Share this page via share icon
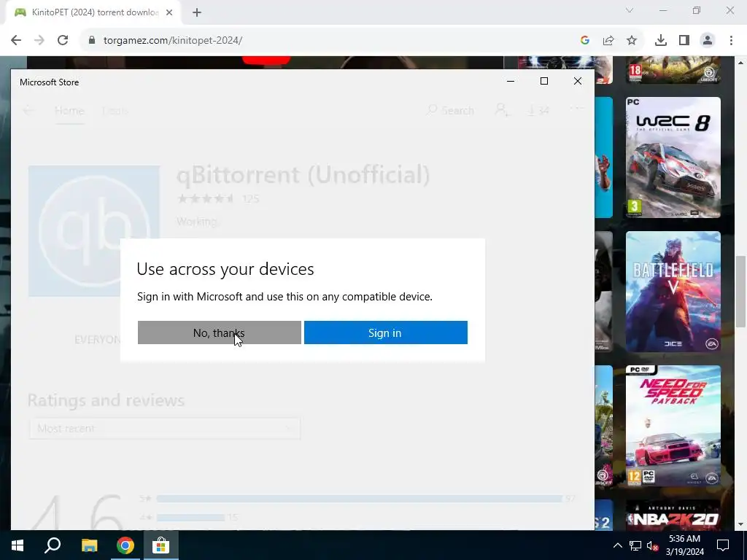 tap(608, 41)
